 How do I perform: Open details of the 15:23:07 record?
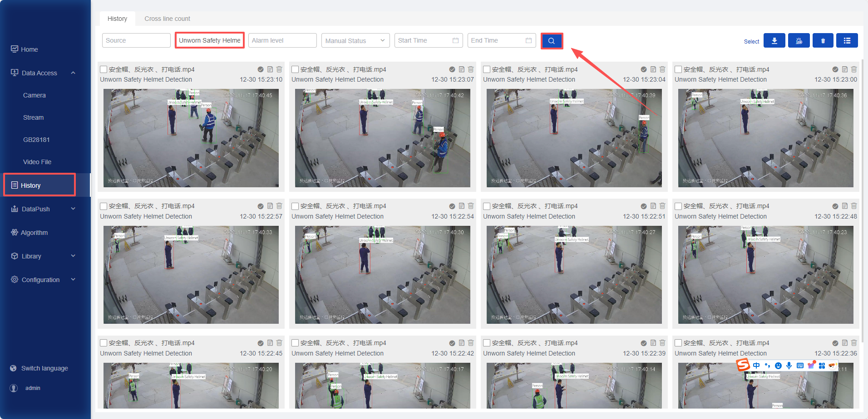pos(462,69)
